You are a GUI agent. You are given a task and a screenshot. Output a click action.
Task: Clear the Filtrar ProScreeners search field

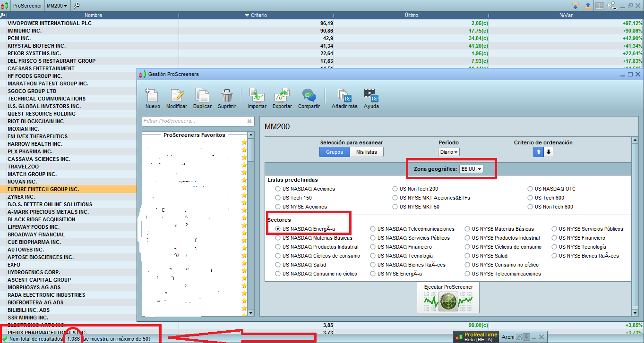249,121
